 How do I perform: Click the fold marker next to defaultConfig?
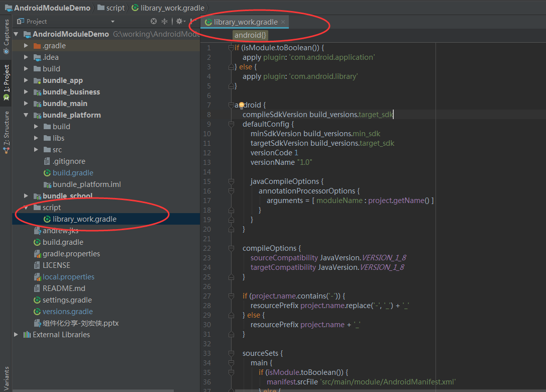tap(231, 124)
